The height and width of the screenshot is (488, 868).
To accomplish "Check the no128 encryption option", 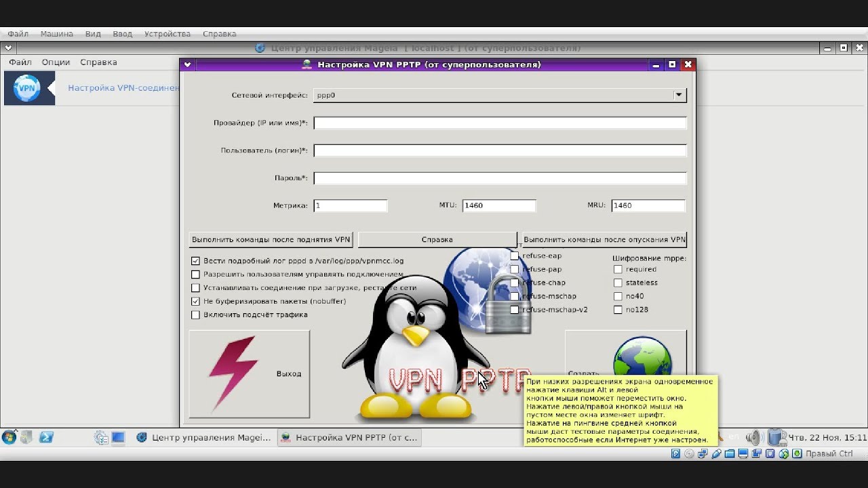I will pos(618,310).
